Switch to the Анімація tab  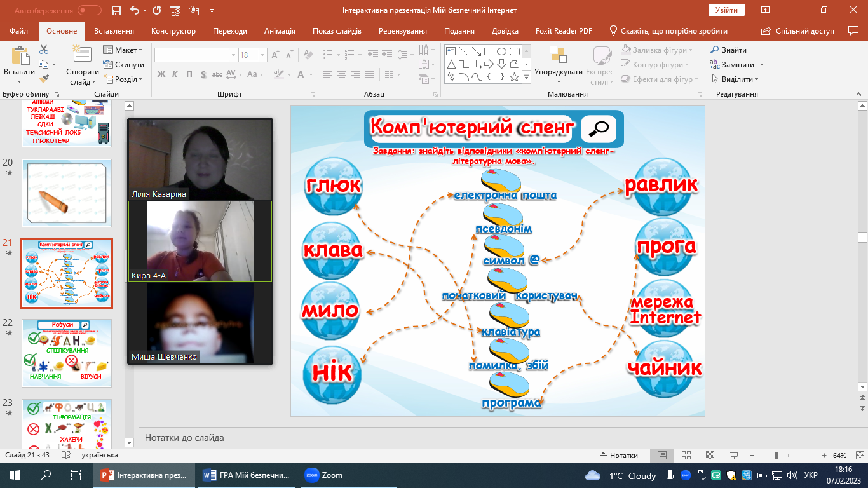coord(280,31)
